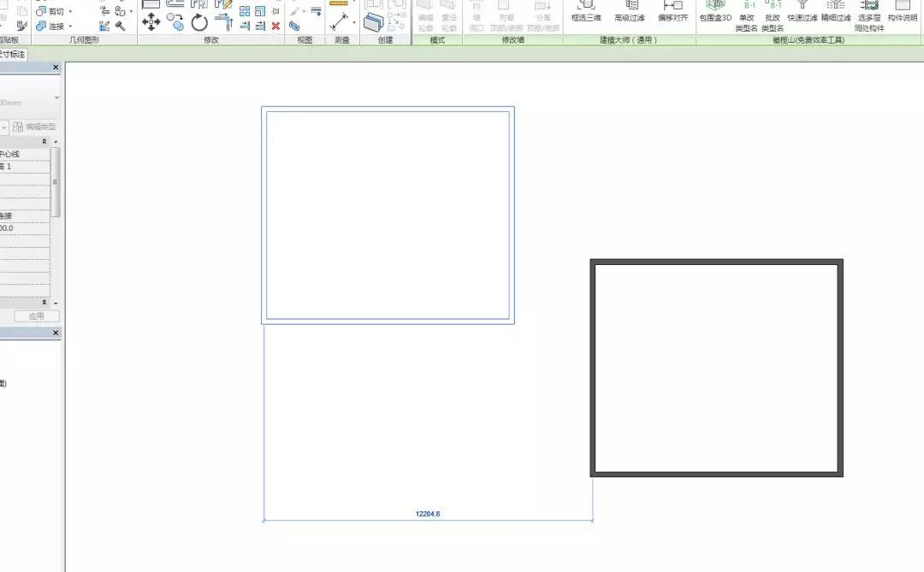Image resolution: width=924 pixels, height=572 pixels.
Task: Open the 包围盒3D bounding box tool
Action: [x=715, y=10]
